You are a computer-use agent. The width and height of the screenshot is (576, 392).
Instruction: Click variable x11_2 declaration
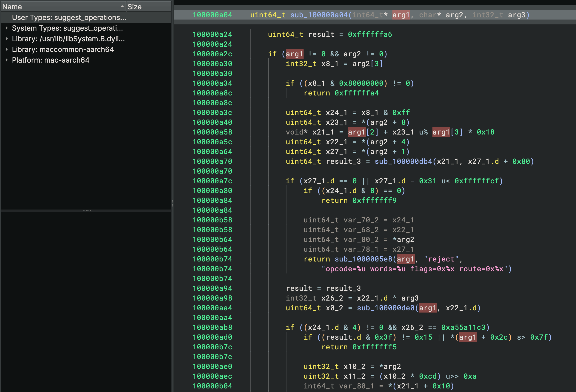tap(355, 376)
